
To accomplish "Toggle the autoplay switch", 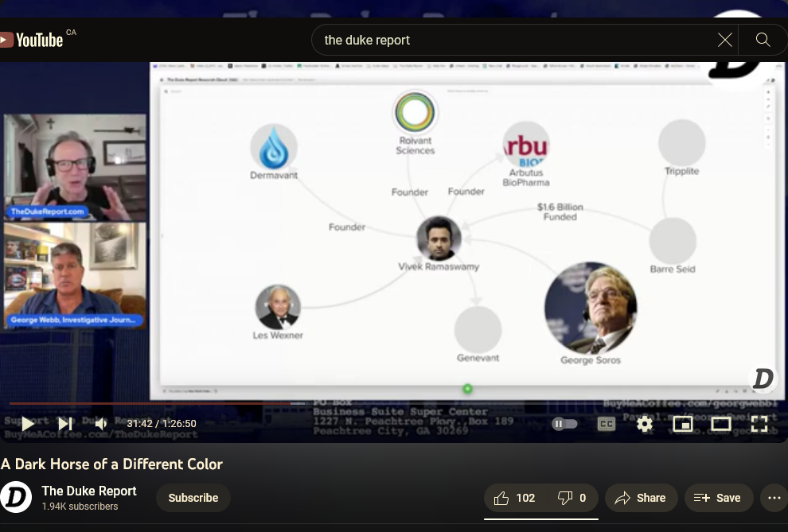I will 565,424.
